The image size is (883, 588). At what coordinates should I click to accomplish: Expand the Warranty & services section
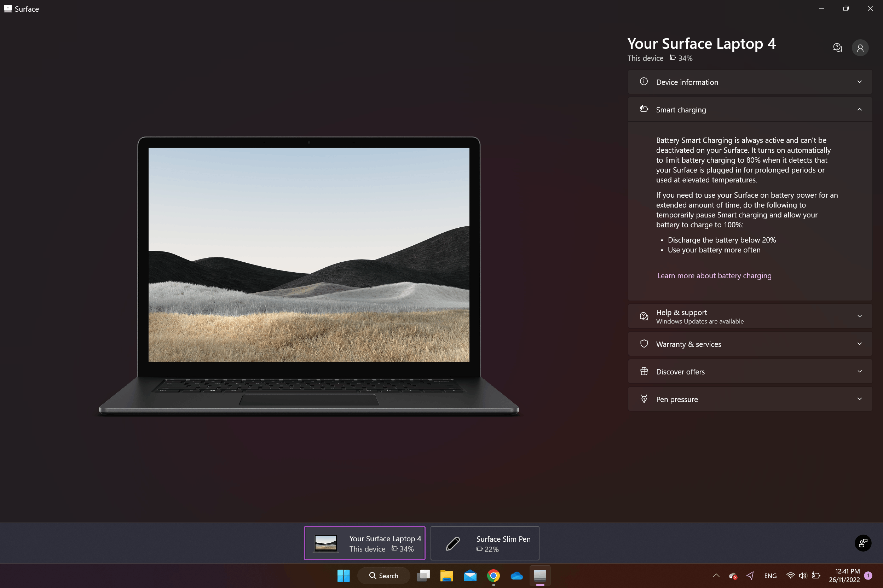pyautogui.click(x=750, y=344)
